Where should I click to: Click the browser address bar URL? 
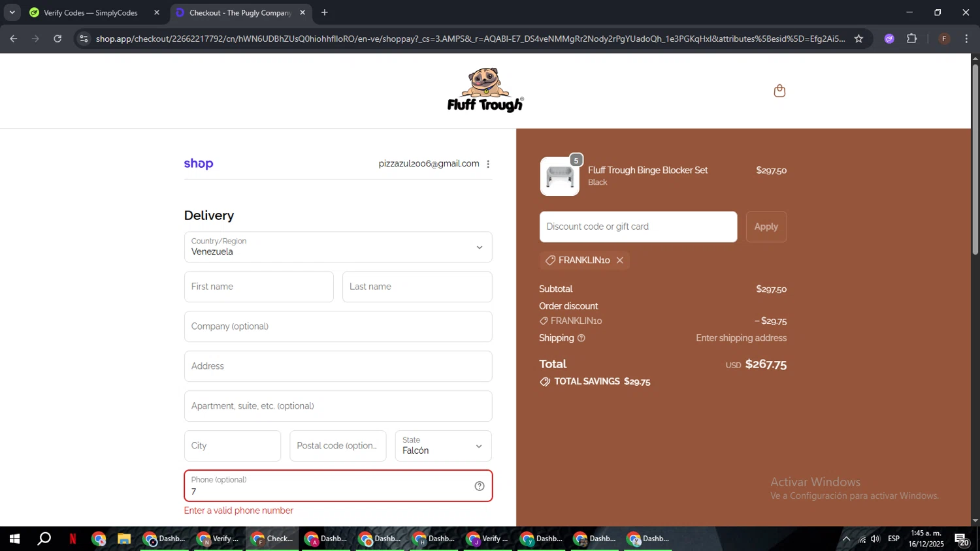pyautogui.click(x=470, y=39)
